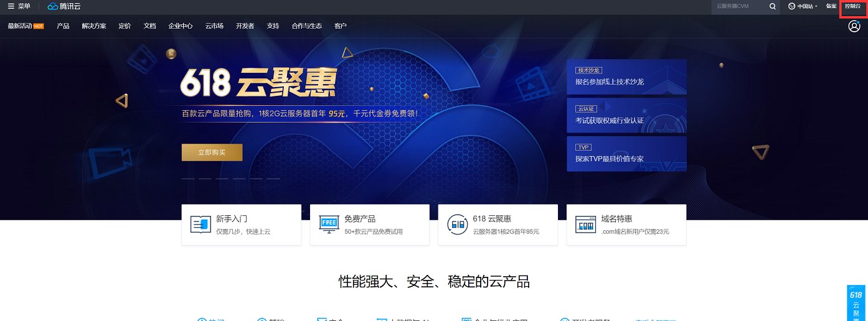This screenshot has height=321, width=868.
Task: Open the 企业中心 nav item
Action: click(181, 26)
